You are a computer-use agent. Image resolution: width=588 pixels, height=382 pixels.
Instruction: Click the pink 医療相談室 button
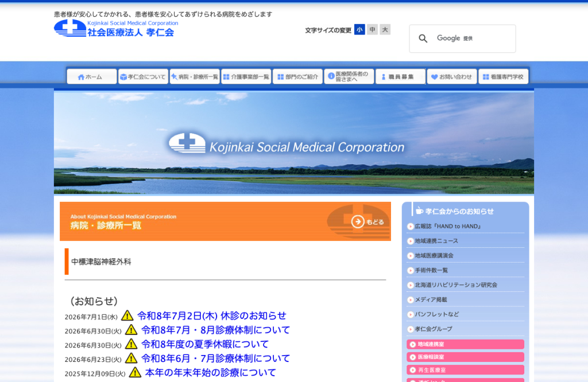click(x=465, y=357)
